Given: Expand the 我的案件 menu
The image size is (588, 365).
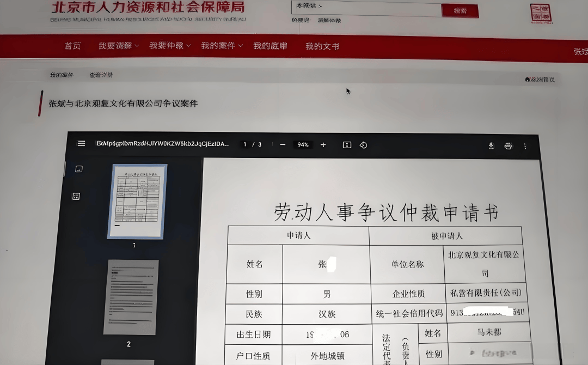Looking at the screenshot, I should pos(222,46).
